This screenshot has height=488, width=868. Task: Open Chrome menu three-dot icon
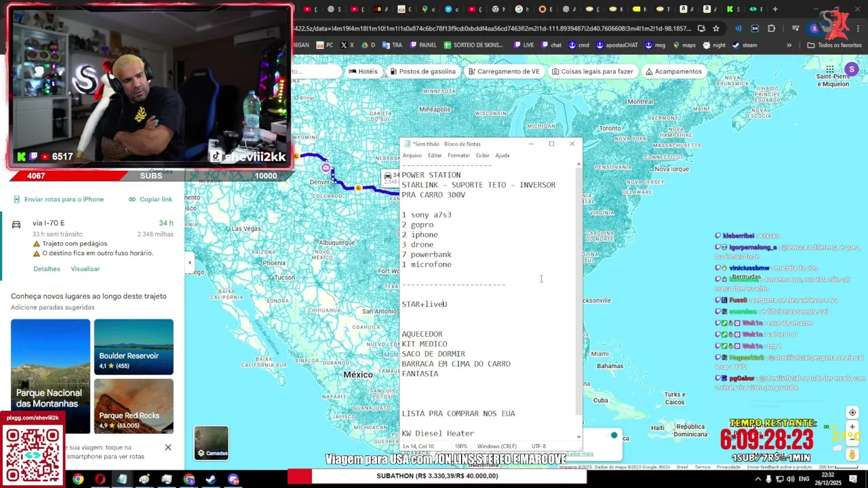click(858, 28)
